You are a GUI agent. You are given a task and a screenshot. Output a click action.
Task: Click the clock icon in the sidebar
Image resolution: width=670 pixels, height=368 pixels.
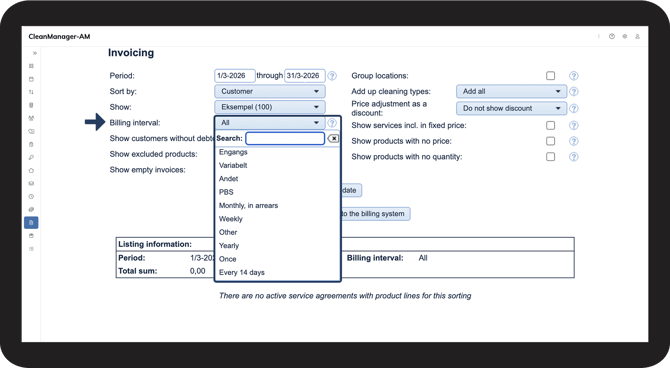click(x=31, y=197)
